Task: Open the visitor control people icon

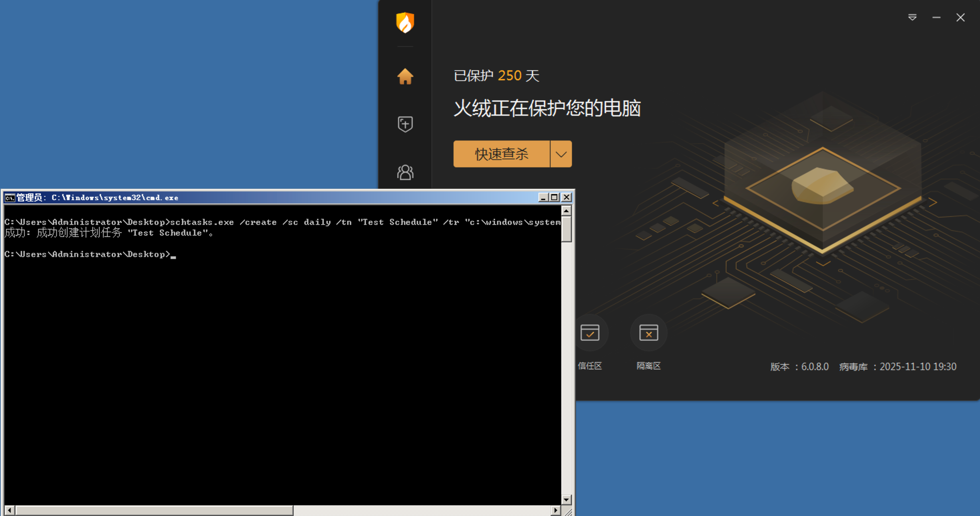Action: click(405, 172)
